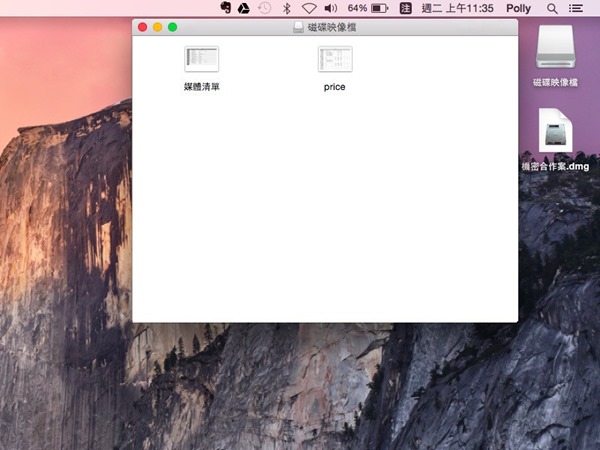Open the battery status icon
This screenshot has width=600, height=450.
380,8
